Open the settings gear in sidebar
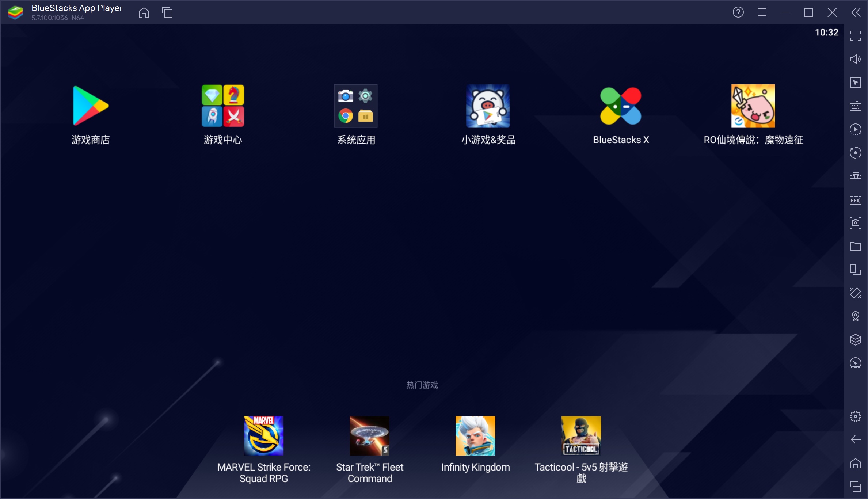This screenshot has width=868, height=499. [x=856, y=416]
